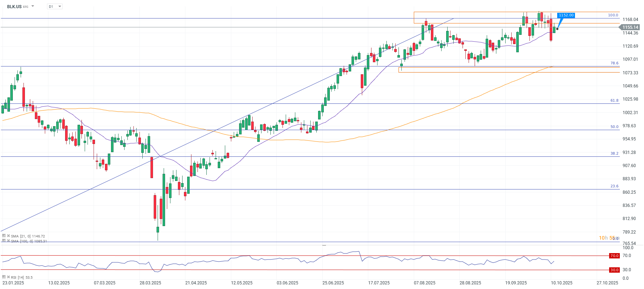The width and height of the screenshot is (644, 289).
Task: Remove the SMA 21 indicator with X
Action: coord(9,236)
